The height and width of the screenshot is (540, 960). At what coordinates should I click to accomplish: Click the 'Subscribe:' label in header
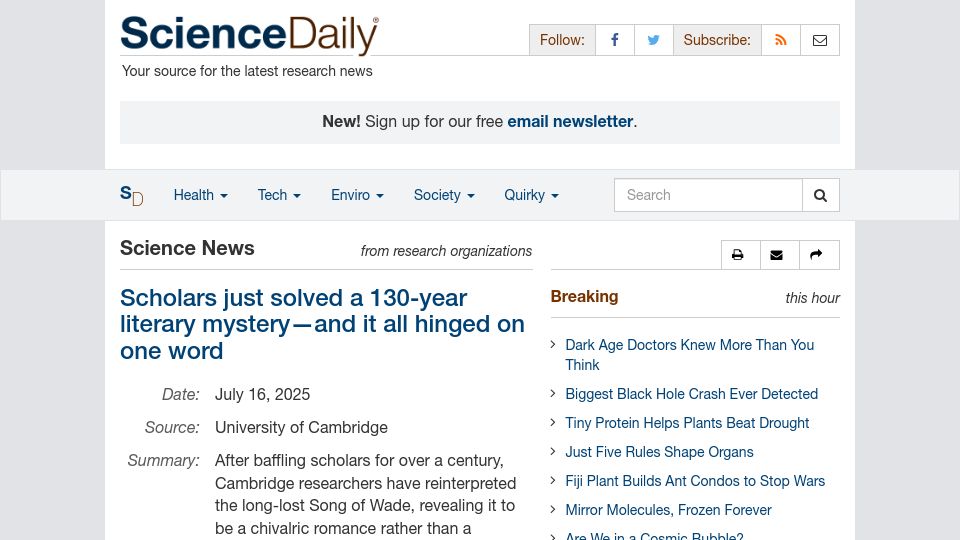[717, 40]
